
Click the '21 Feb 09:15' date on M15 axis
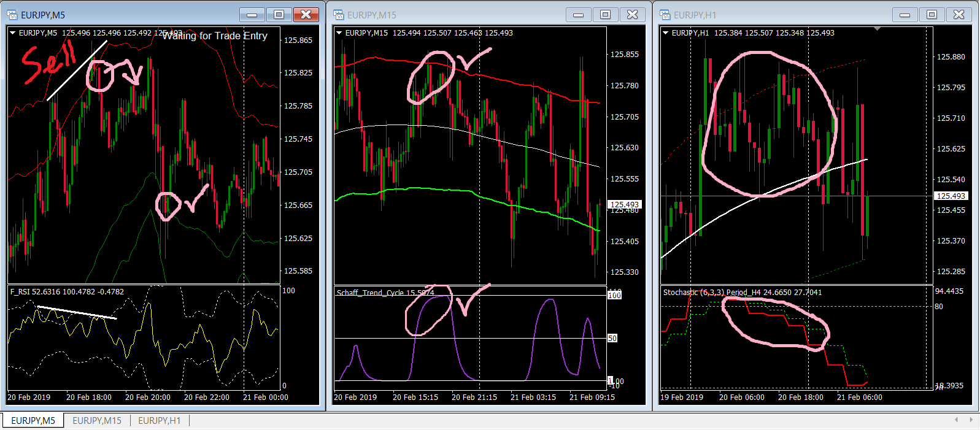coord(592,397)
